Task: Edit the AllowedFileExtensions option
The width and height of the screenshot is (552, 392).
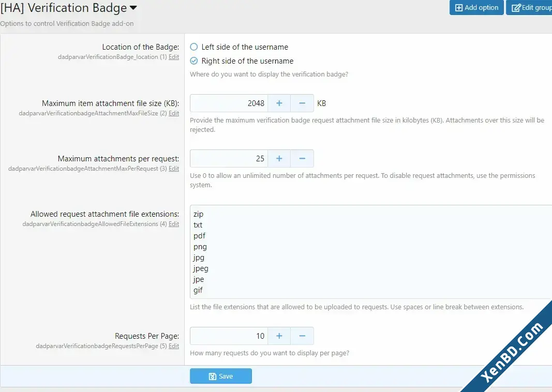Action: click(174, 224)
